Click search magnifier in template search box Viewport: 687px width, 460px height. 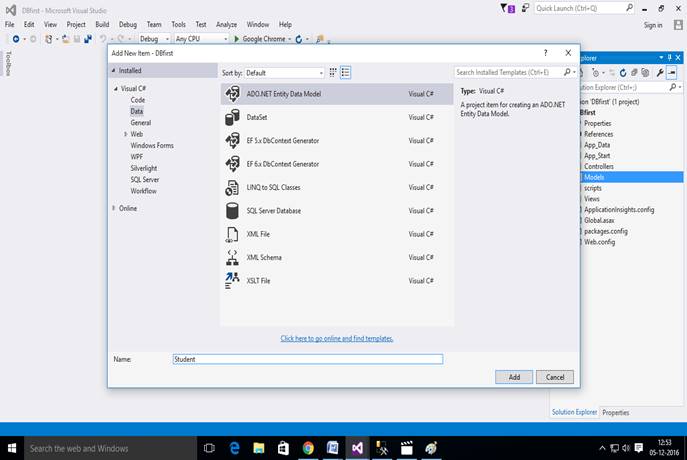pyautogui.click(x=567, y=72)
